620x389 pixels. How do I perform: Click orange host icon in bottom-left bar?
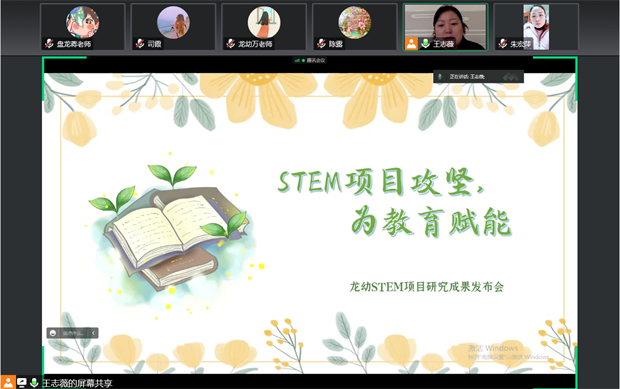[8, 382]
